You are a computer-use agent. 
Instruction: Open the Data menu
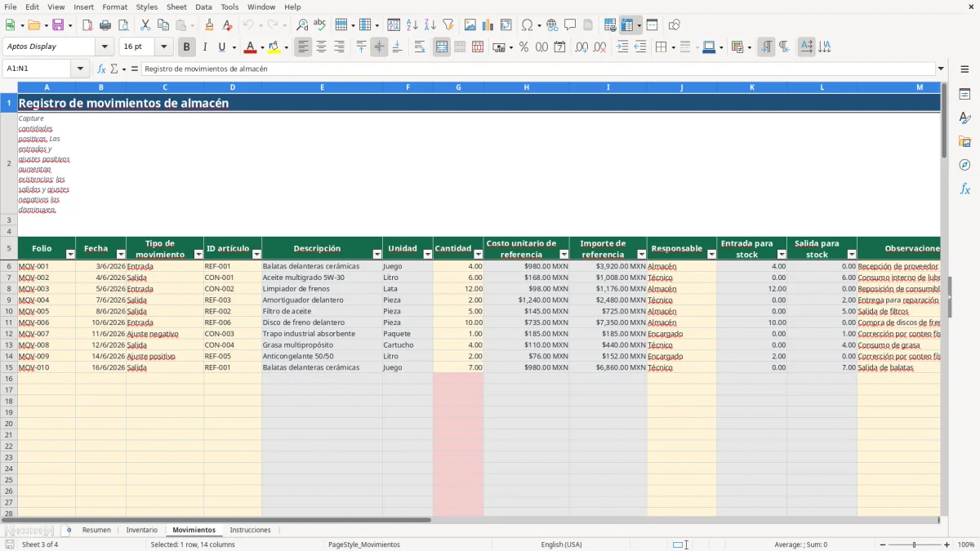click(203, 7)
